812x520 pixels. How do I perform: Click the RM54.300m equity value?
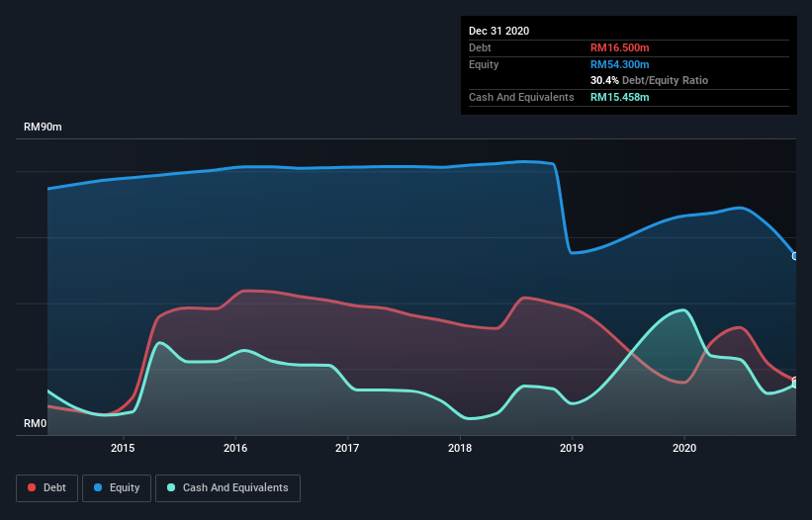(619, 64)
